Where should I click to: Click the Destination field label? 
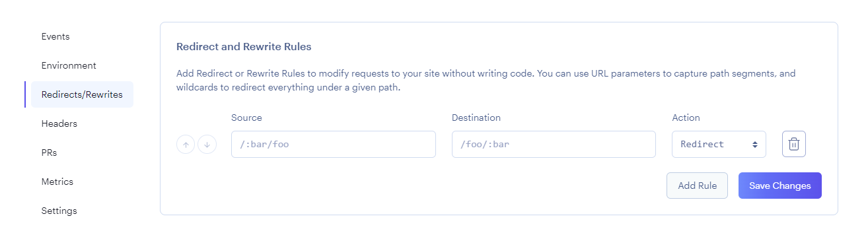click(x=476, y=118)
